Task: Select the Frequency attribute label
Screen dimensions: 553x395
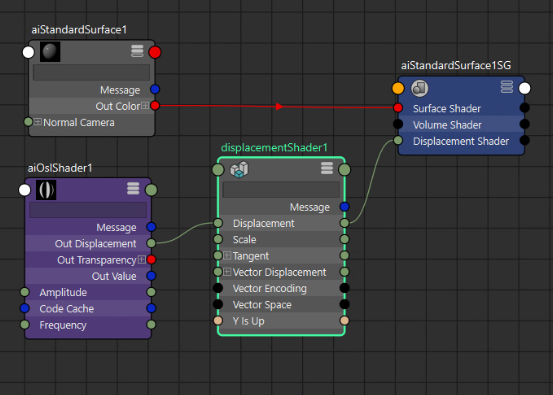Action: point(63,325)
